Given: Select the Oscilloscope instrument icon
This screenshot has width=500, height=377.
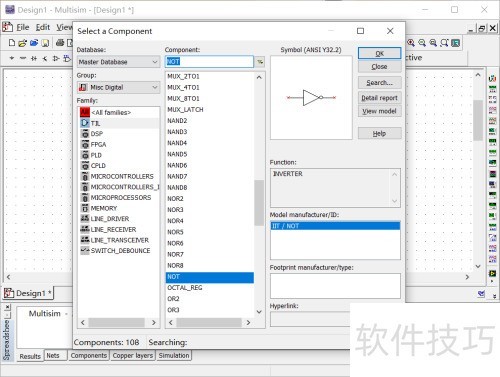Looking at the screenshot, I should coord(492,110).
